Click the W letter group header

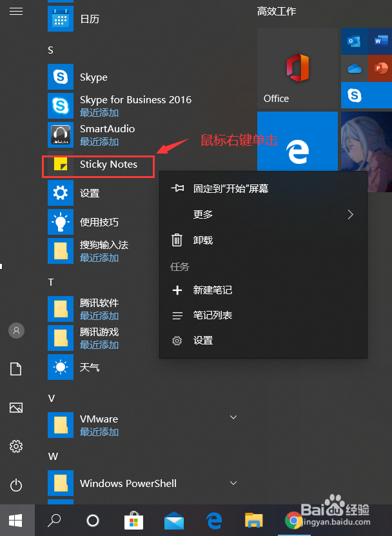click(x=53, y=457)
